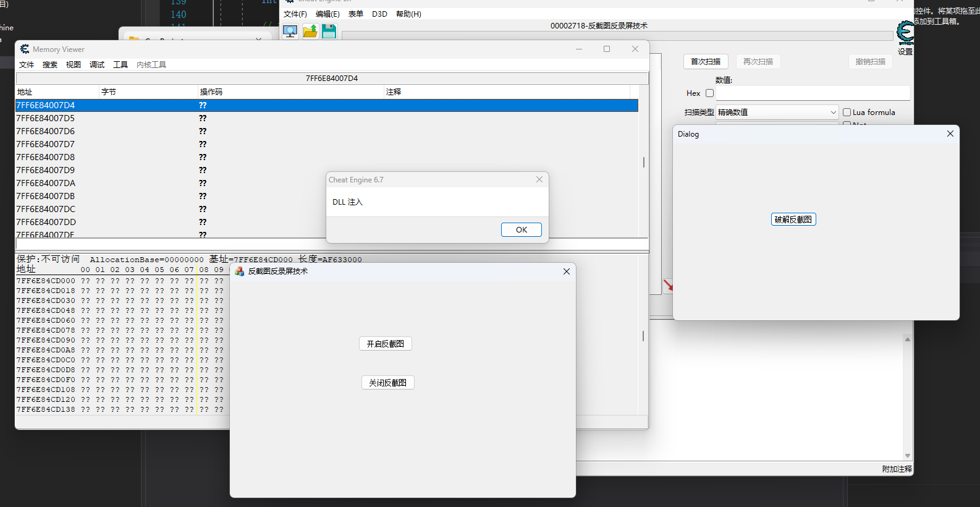Image resolution: width=980 pixels, height=507 pixels.
Task: Select disassembly row 7FF6E84007D4
Action: coord(327,105)
